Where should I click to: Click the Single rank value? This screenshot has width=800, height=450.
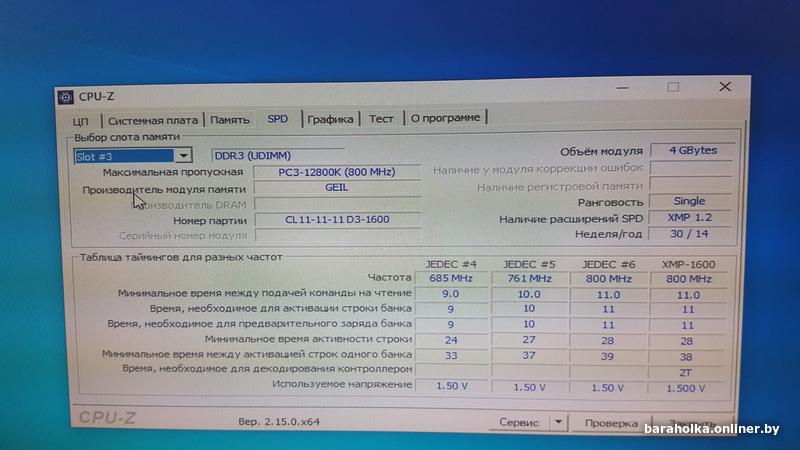click(689, 201)
